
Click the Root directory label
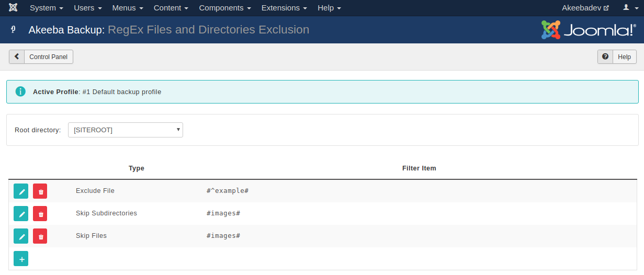tap(38, 130)
